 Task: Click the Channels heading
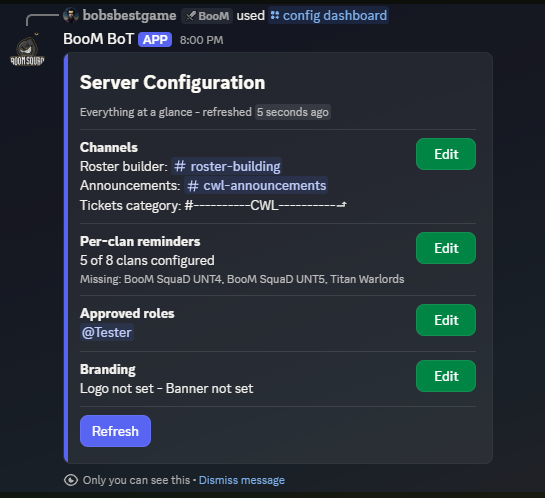[109, 147]
